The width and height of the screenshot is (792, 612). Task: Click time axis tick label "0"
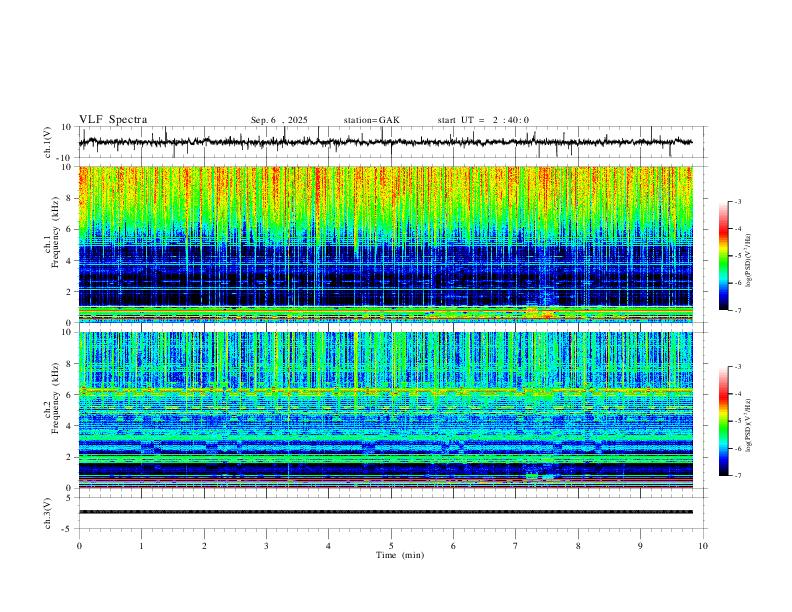pyautogui.click(x=79, y=546)
